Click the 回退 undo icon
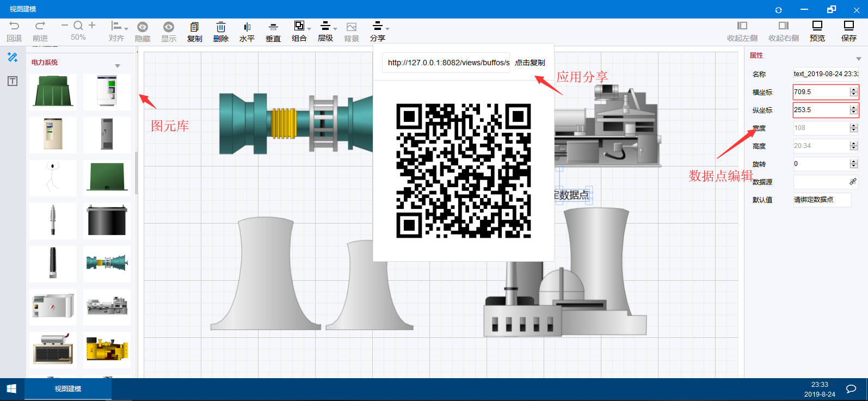 tap(14, 26)
